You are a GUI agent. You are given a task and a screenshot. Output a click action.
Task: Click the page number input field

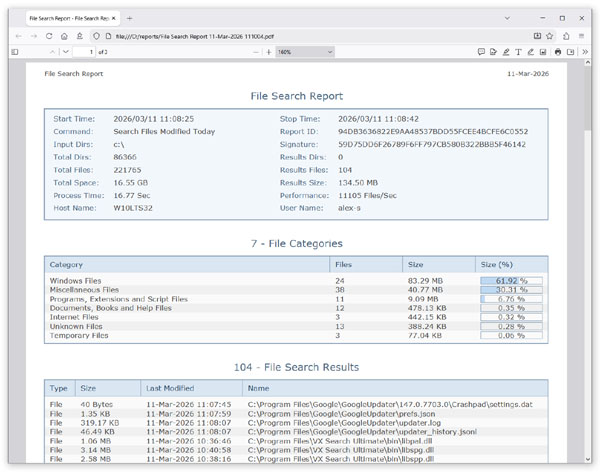pyautogui.click(x=84, y=52)
